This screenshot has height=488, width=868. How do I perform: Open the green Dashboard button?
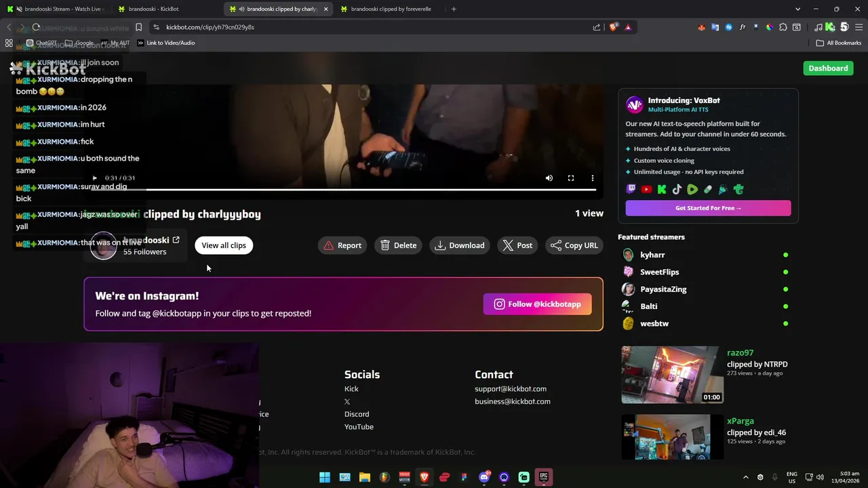828,68
